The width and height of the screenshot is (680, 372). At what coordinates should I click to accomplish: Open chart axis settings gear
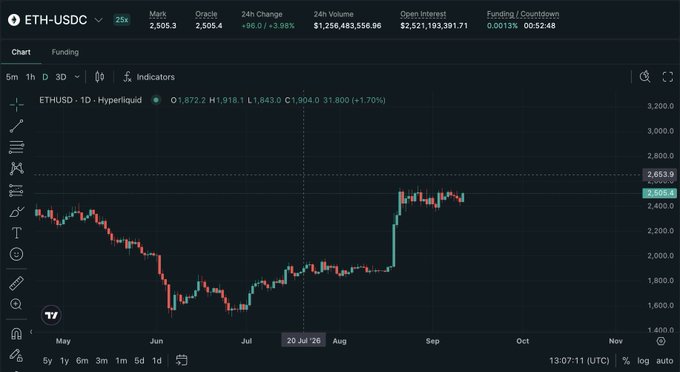click(661, 341)
